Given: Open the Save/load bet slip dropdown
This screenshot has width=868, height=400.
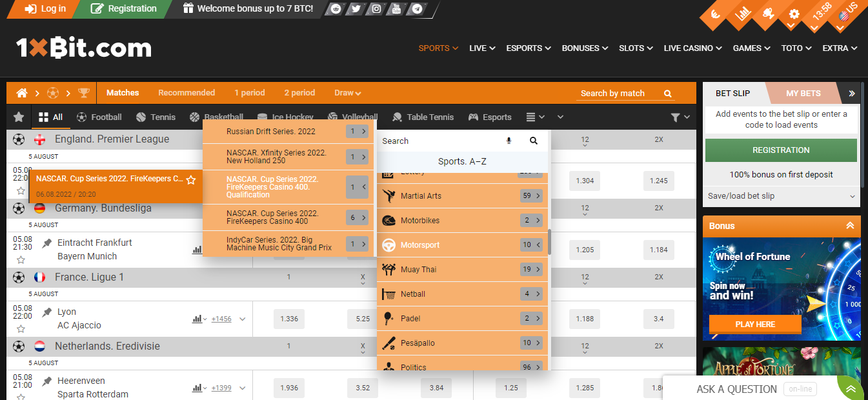Looking at the screenshot, I should pyautogui.click(x=781, y=195).
